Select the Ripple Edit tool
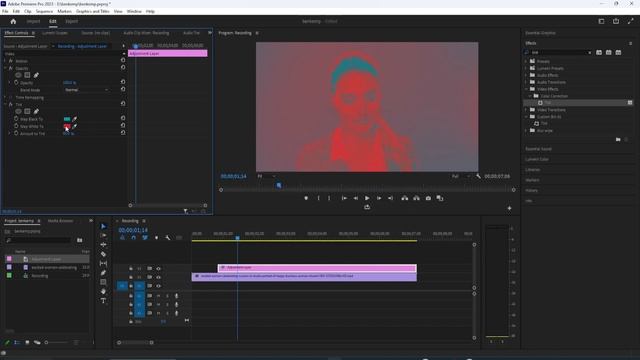The height and width of the screenshot is (360, 640). click(x=103, y=244)
